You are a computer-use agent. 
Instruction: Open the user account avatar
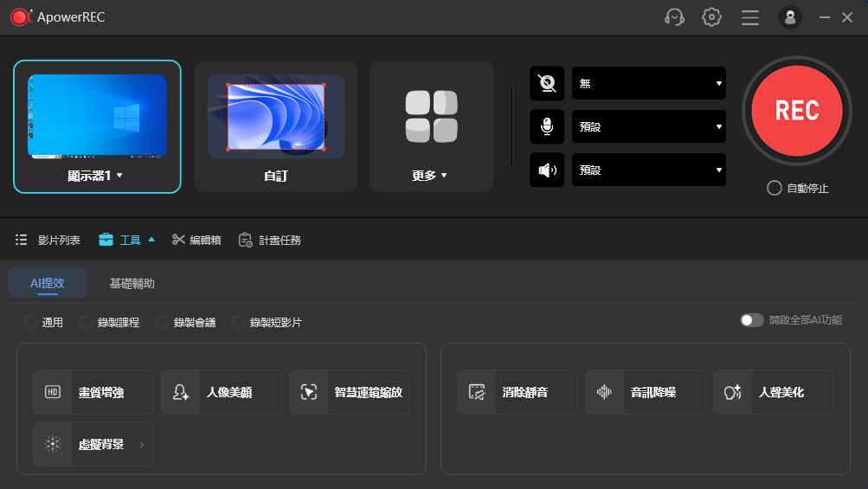[x=790, y=17]
